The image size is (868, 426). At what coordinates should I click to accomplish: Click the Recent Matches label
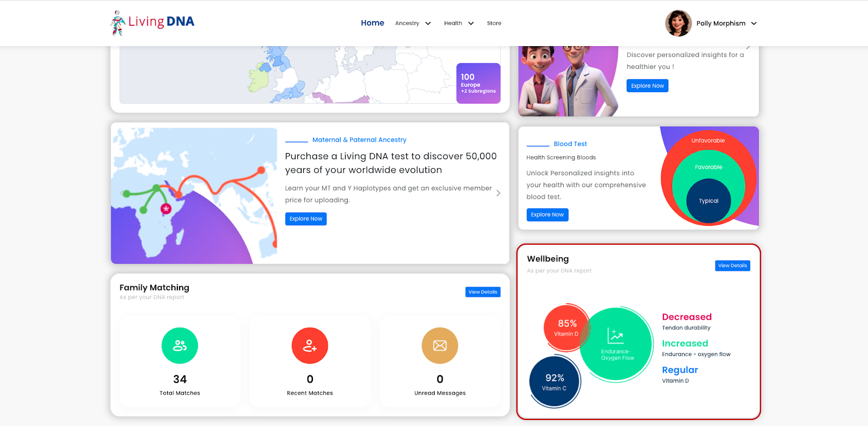pos(310,393)
